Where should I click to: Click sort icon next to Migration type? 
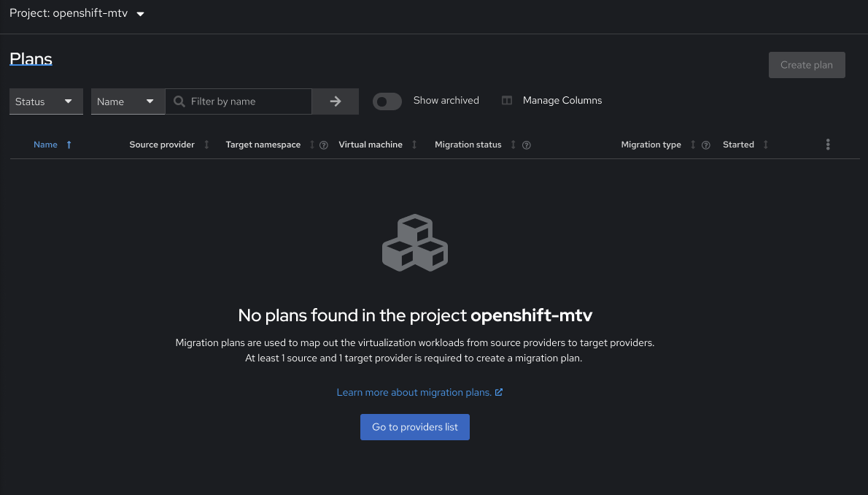click(x=692, y=145)
